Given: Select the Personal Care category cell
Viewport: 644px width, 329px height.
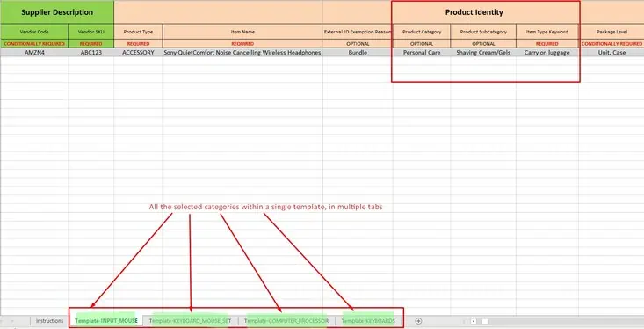Looking at the screenshot, I should tap(422, 52).
